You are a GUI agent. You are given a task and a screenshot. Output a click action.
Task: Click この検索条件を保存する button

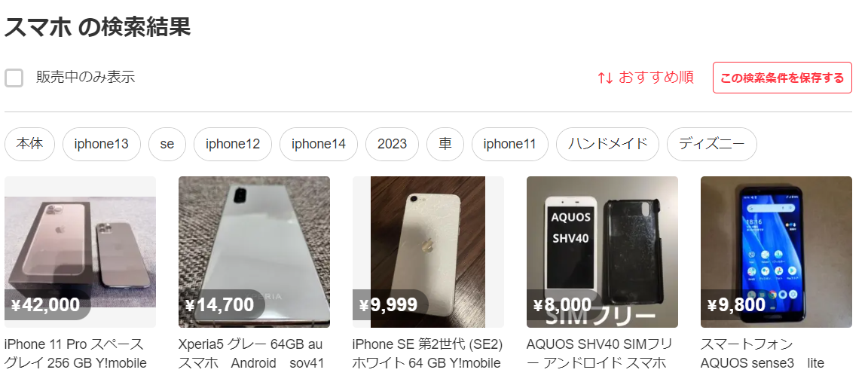coord(782,78)
